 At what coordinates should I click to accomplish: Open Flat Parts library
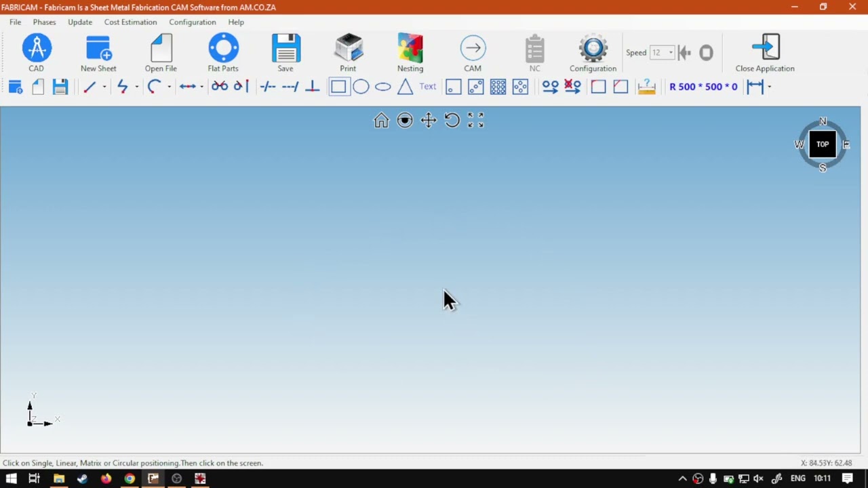223,53
